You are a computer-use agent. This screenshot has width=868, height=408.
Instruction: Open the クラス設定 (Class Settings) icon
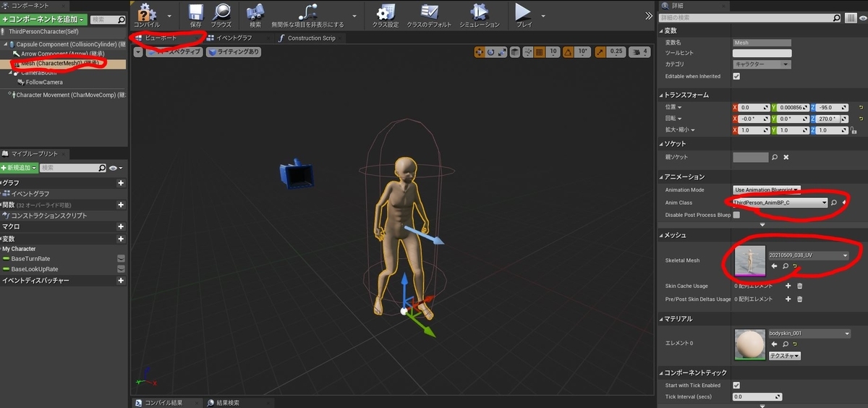(386, 14)
